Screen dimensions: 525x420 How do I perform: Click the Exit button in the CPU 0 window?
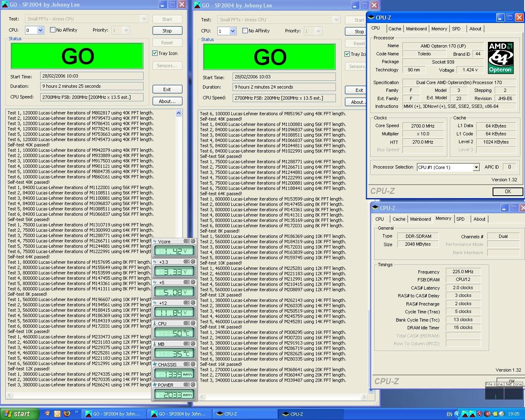[x=167, y=89]
